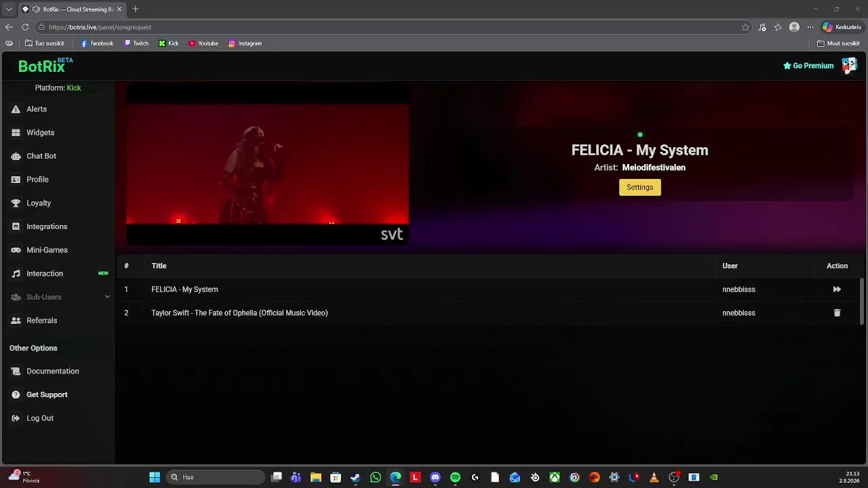
Task: Select the Taylor Swift Fate of Ophelia row
Action: pyautogui.click(x=488, y=313)
